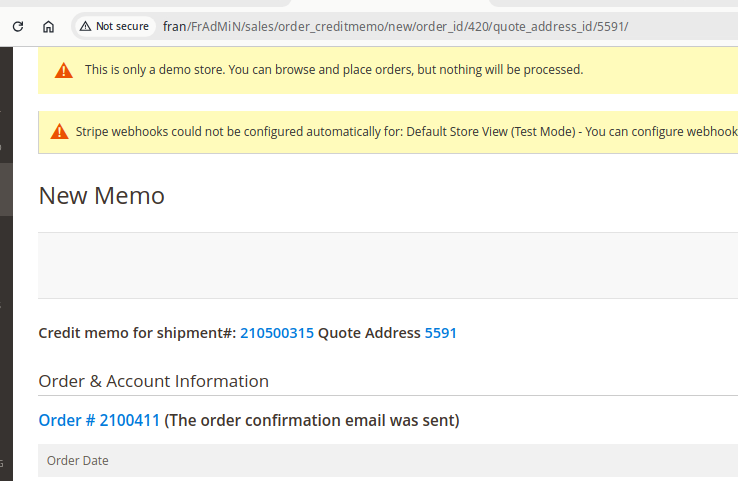The image size is (738, 481).
Task: Click the Order & Account Information section title
Action: click(153, 381)
